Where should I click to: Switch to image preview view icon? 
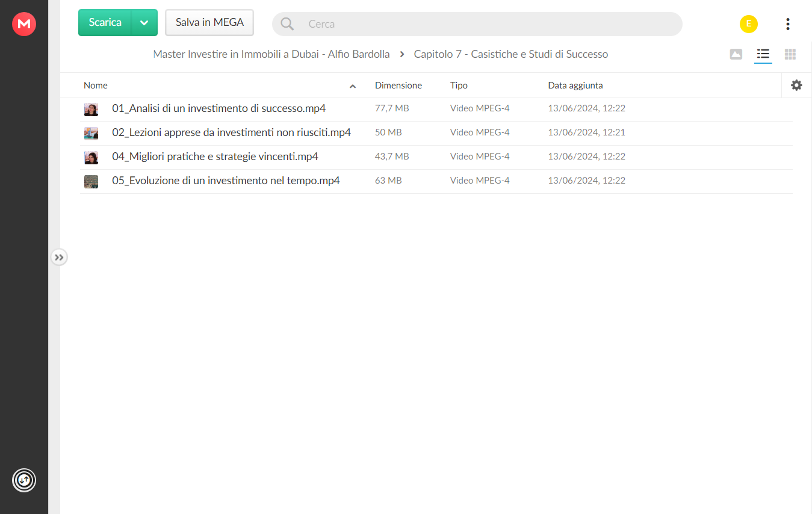pos(736,54)
